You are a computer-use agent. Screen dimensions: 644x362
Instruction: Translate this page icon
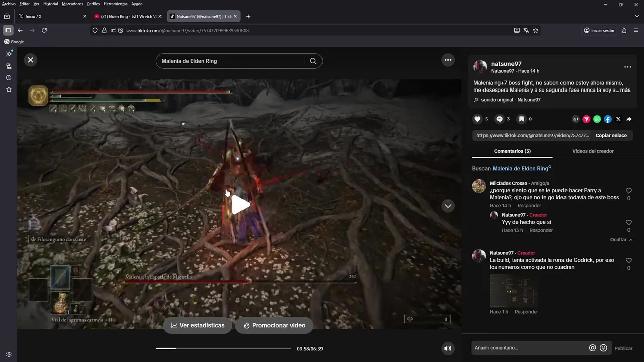[x=526, y=30]
